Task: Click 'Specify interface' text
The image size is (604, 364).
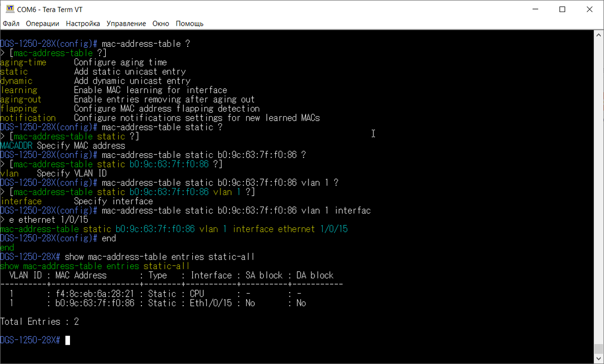Action: 113,201
